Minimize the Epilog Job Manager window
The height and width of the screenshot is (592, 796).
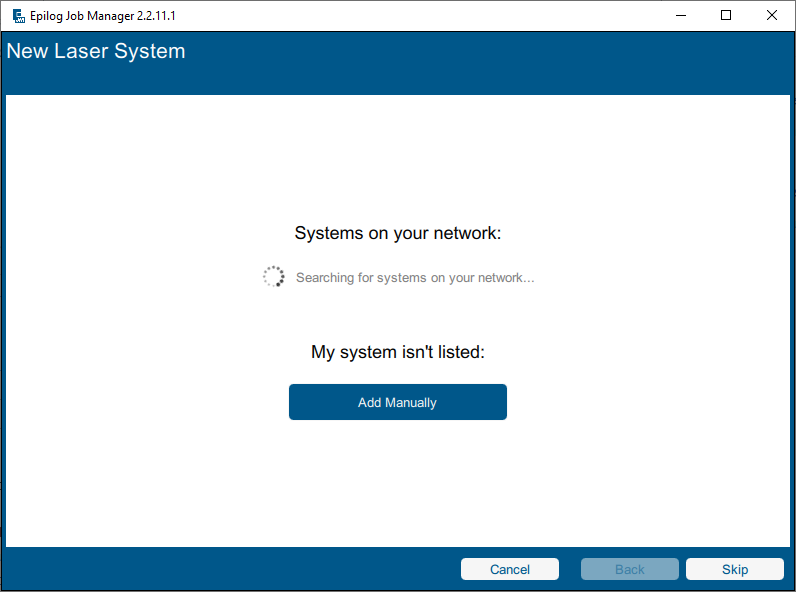pyautogui.click(x=681, y=16)
